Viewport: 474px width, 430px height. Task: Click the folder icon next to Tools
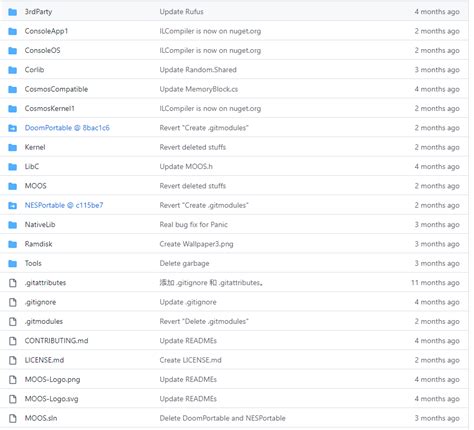[13, 263]
